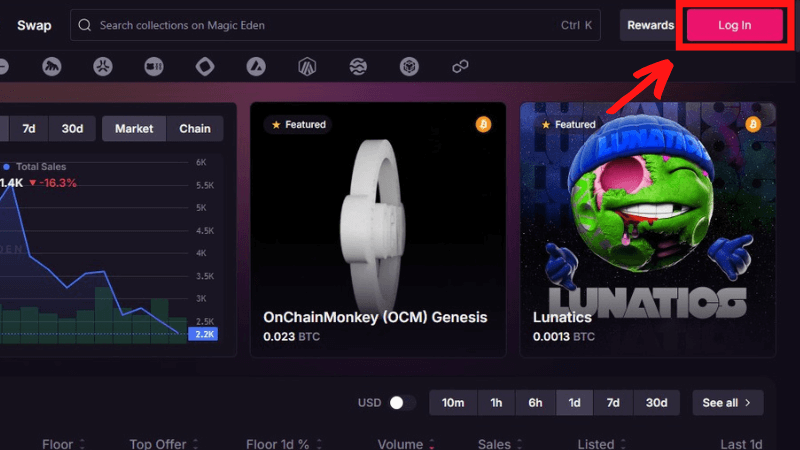This screenshot has width=800, height=450.
Task: Open Lunatics featured collection card
Action: 648,229
